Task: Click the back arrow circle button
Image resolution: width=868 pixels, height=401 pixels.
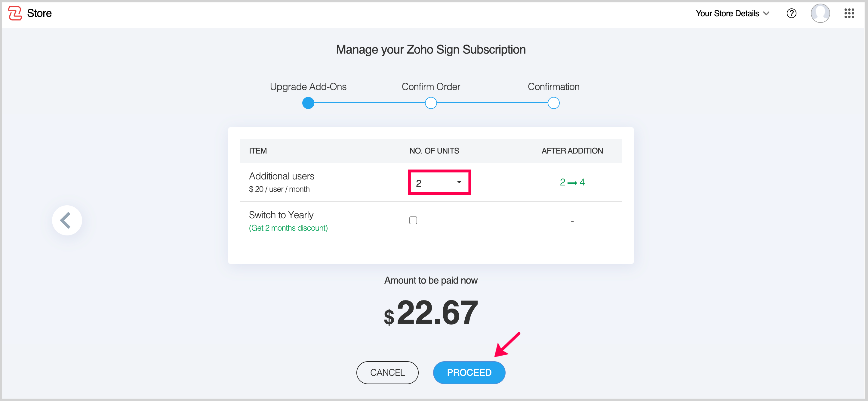Action: [x=67, y=220]
